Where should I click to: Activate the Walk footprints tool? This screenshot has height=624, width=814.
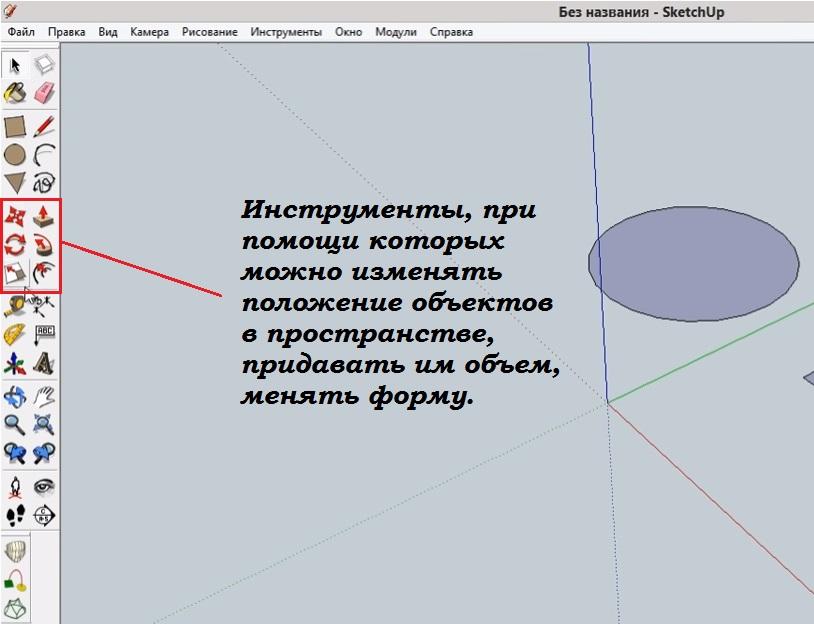tap(15, 516)
